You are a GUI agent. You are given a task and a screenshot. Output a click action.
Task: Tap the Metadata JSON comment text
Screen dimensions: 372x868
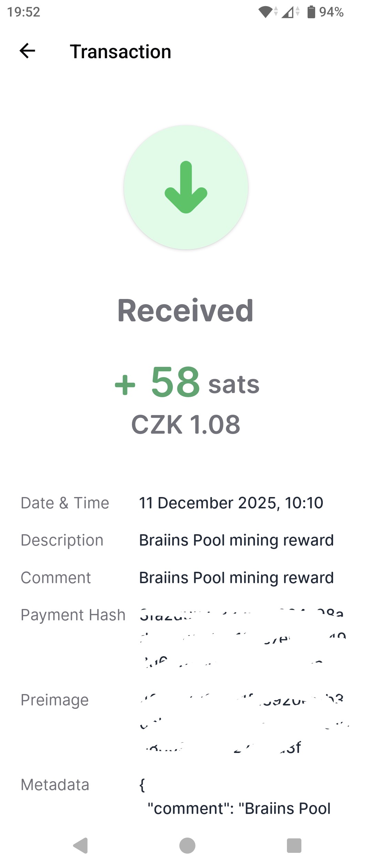tap(239, 808)
